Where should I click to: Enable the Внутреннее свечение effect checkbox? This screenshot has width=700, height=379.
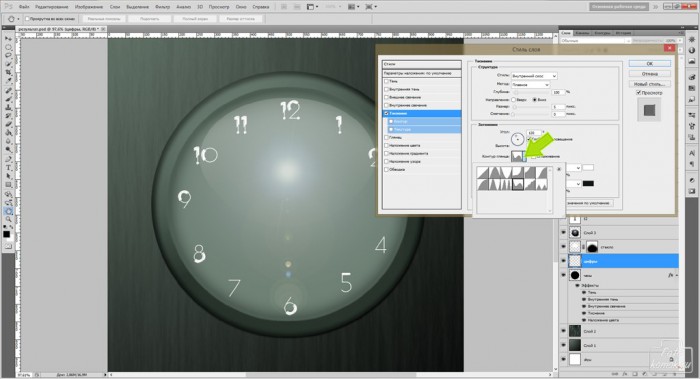(387, 105)
